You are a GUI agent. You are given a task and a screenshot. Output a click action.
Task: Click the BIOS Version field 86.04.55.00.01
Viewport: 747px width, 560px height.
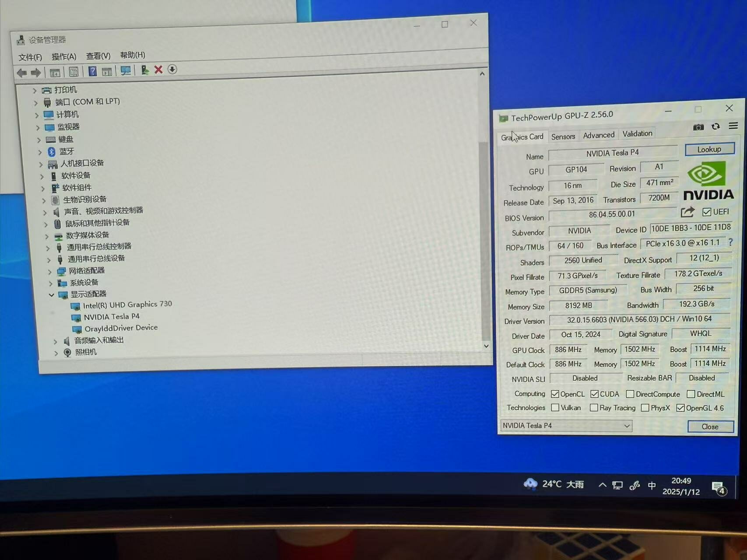pyautogui.click(x=612, y=214)
